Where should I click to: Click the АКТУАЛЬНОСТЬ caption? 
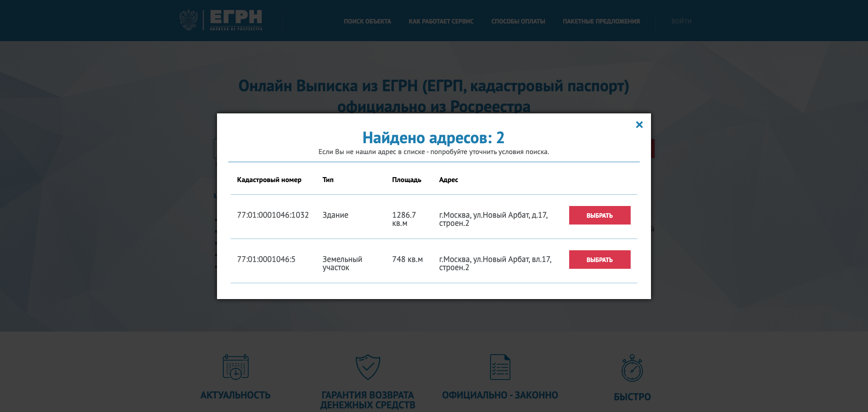[x=236, y=395]
